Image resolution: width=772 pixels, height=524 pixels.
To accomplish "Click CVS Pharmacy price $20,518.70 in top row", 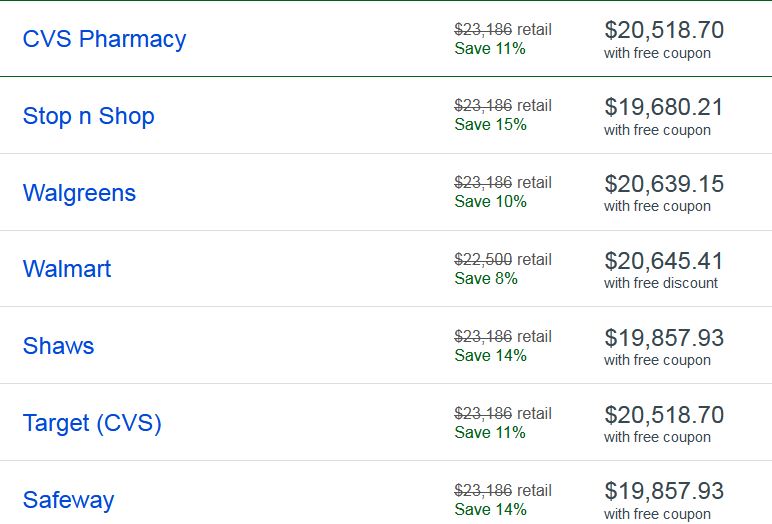I will (x=664, y=30).
